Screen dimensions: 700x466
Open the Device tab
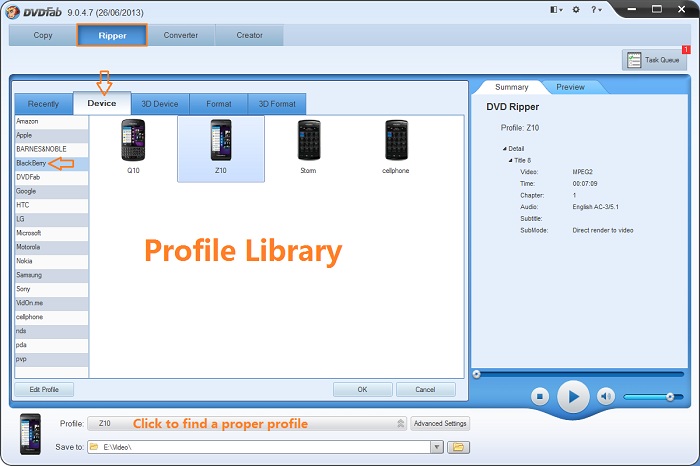click(x=102, y=103)
